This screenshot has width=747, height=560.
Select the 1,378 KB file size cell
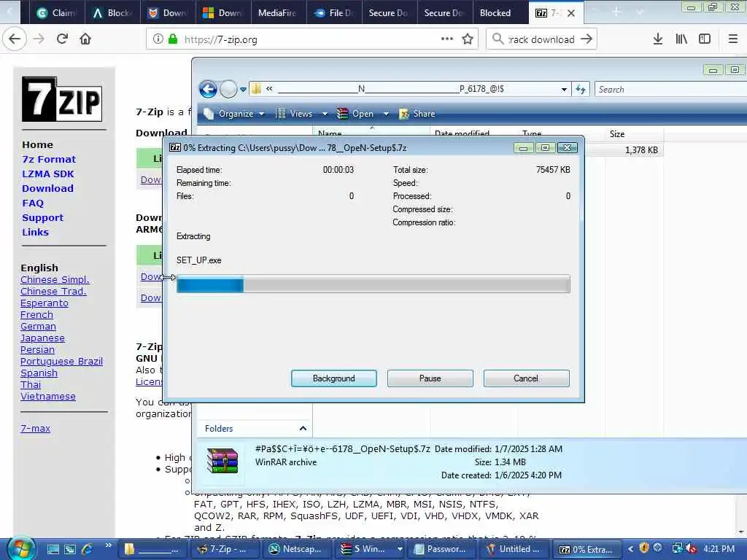click(x=641, y=150)
